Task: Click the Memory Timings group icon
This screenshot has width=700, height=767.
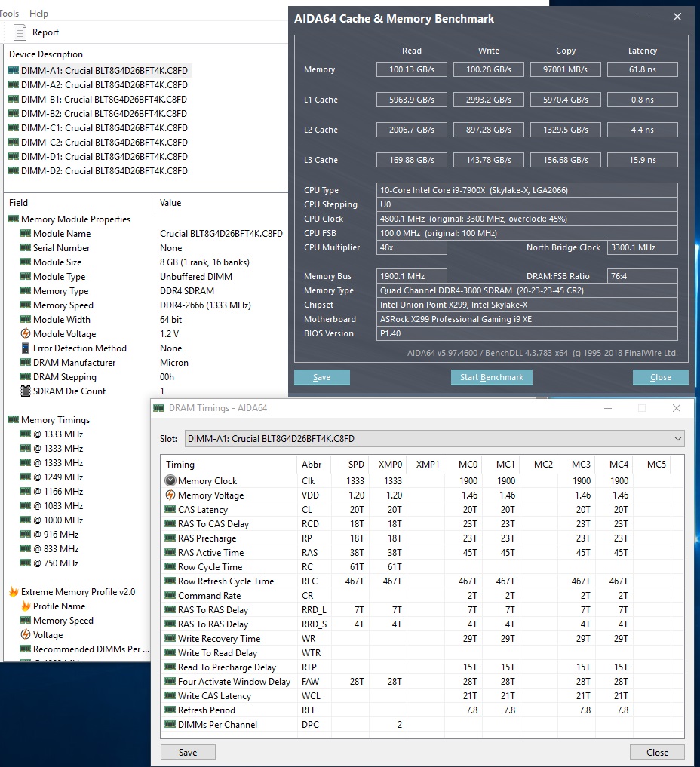Action: coord(14,419)
